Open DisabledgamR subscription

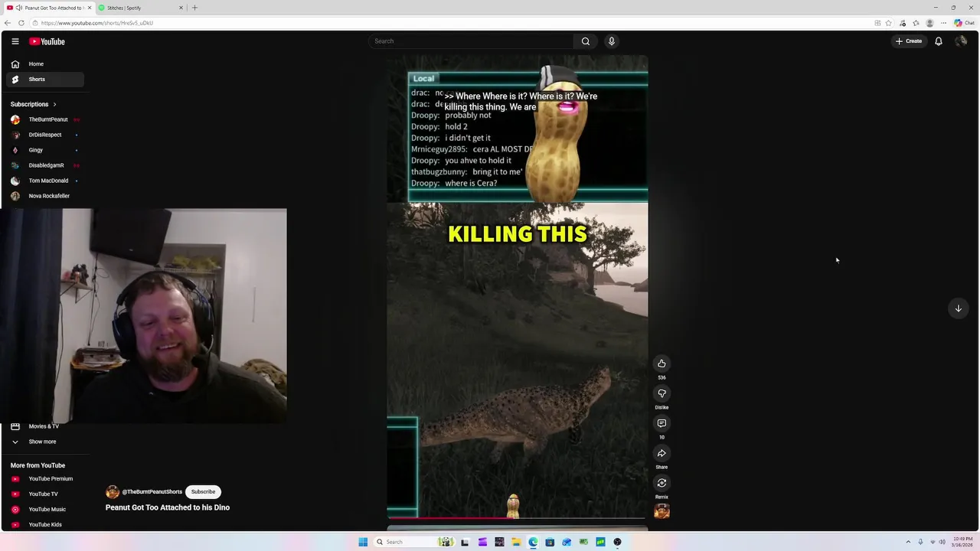coord(45,165)
